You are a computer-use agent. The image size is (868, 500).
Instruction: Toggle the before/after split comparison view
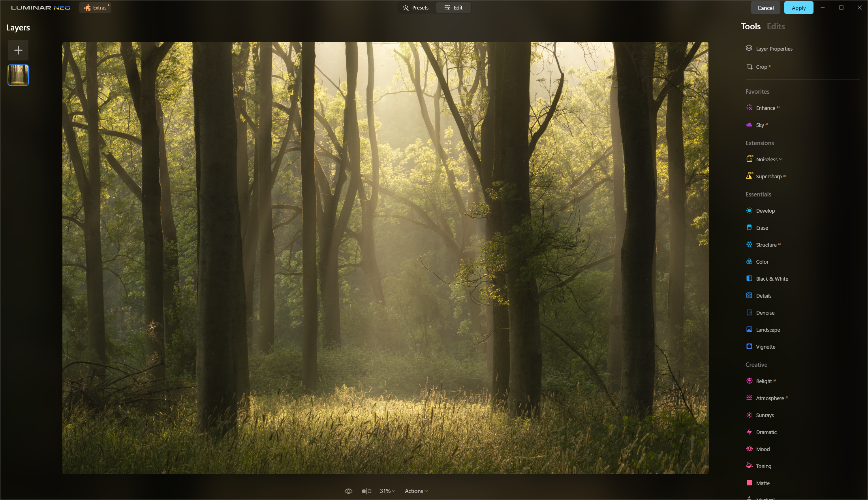(x=366, y=491)
